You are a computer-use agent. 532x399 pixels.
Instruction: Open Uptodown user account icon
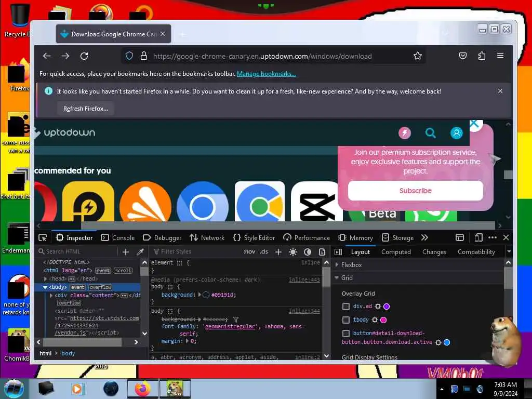[456, 133]
